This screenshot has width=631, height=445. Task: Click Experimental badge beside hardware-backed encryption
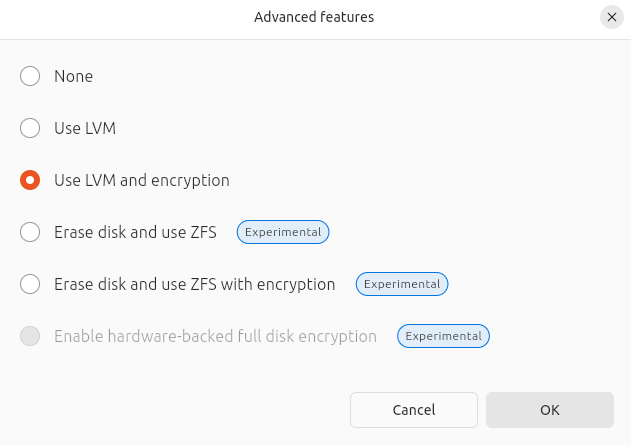point(444,336)
